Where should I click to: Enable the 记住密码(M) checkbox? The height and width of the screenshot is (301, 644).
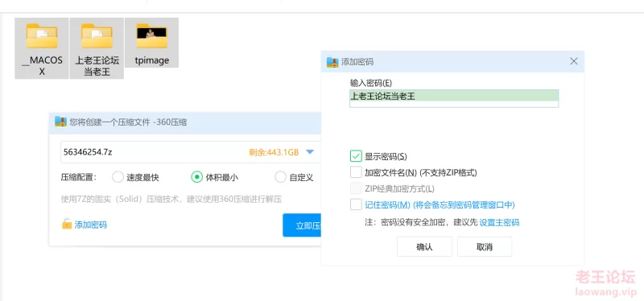(356, 204)
